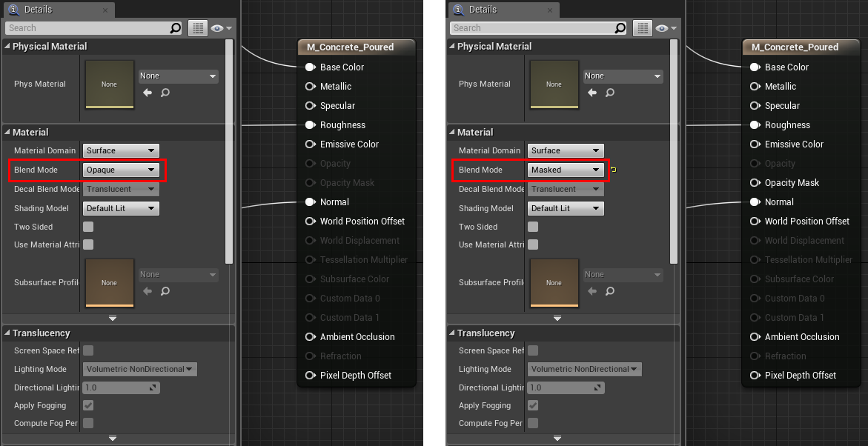Open property matrix grid icon in the Opaque panel
Screen dimensions: 868x446
coord(198,27)
